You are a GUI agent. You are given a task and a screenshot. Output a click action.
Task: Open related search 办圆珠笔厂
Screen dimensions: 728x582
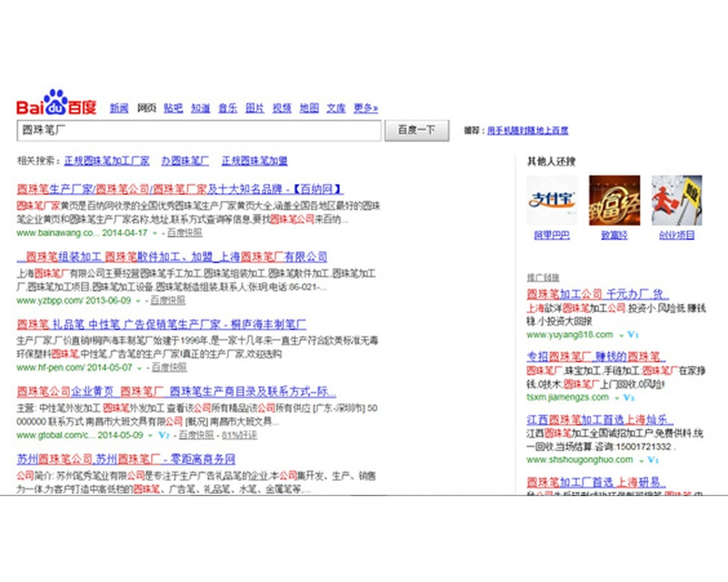click(x=185, y=161)
